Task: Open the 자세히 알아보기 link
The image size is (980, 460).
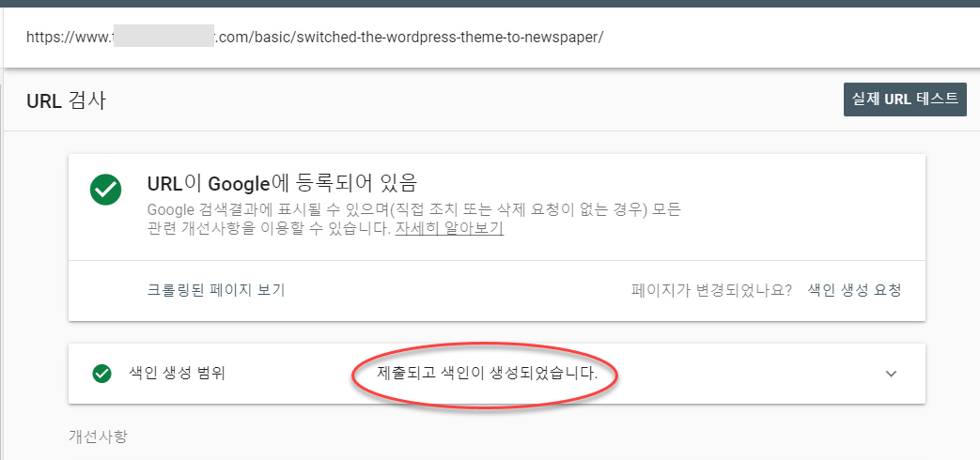Action: pyautogui.click(x=449, y=228)
